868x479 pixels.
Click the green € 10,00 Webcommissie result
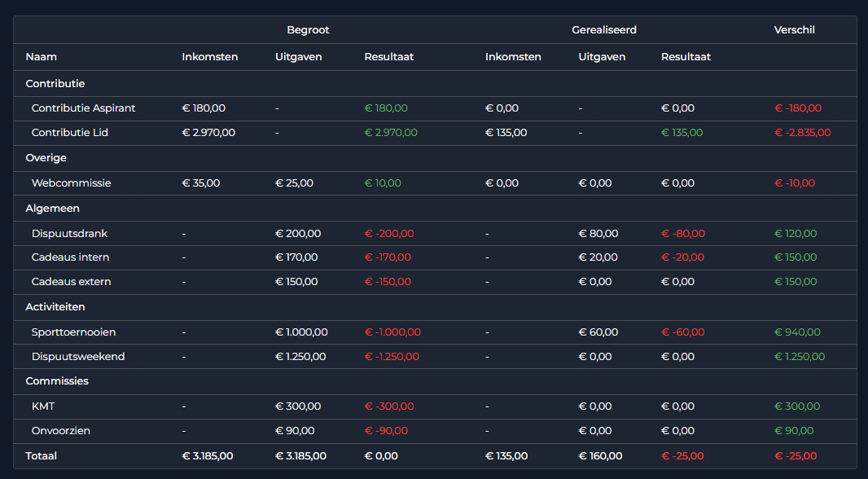pyautogui.click(x=383, y=182)
